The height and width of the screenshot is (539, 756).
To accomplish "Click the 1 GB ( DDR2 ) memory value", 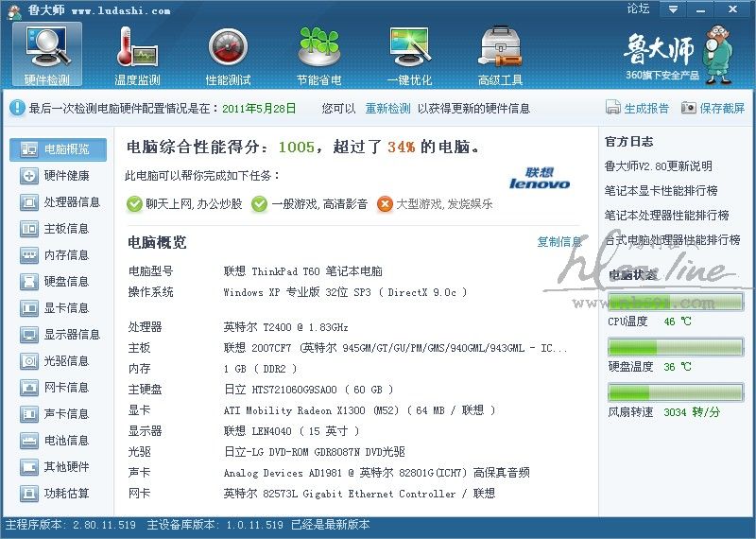I will click(x=260, y=369).
